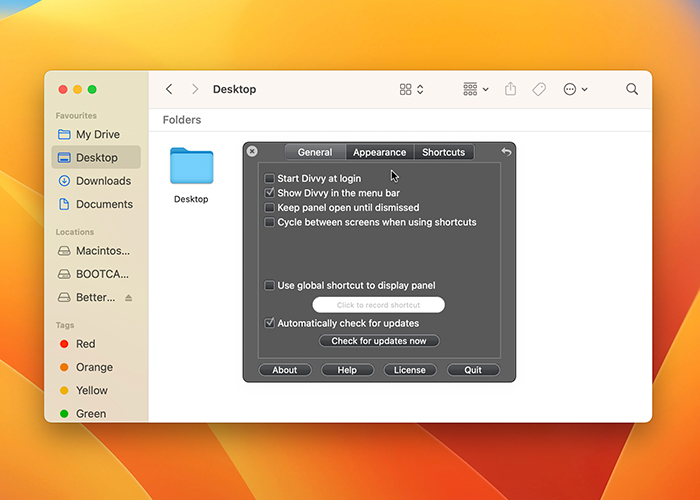Click the group-by grid icon in Finder toolbar
This screenshot has width=700, height=500.
coord(470,89)
